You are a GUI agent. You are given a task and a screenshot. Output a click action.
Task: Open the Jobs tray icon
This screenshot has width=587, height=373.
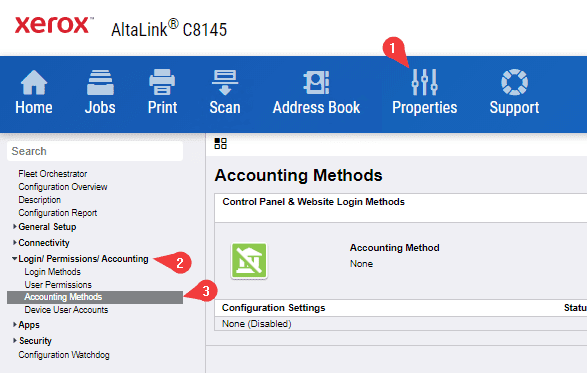coord(100,82)
